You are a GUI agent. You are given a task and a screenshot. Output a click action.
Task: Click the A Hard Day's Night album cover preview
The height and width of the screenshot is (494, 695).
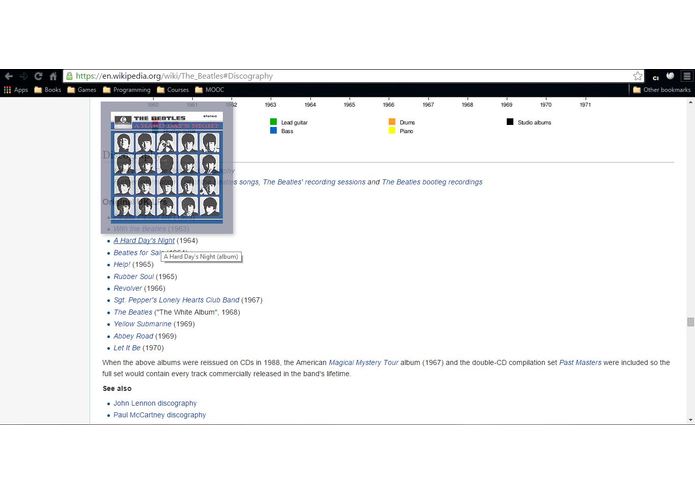click(x=167, y=167)
